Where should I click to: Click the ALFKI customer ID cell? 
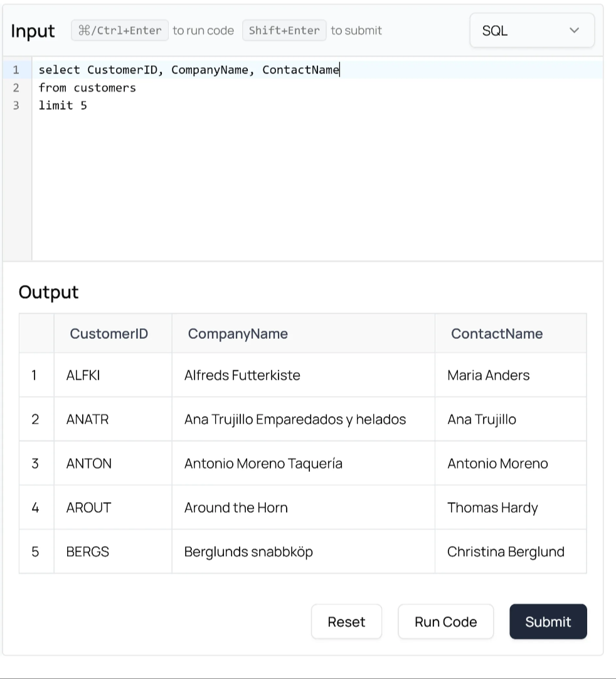(x=83, y=375)
